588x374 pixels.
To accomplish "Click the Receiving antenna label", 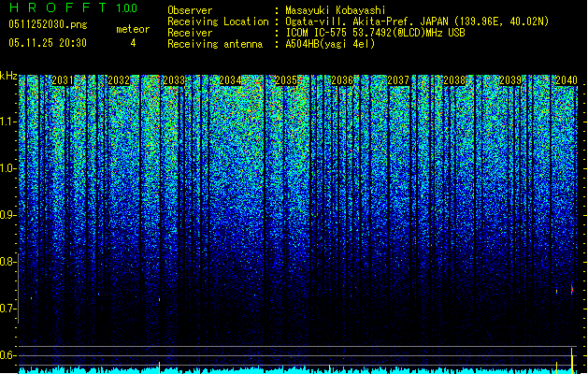I will coord(215,44).
